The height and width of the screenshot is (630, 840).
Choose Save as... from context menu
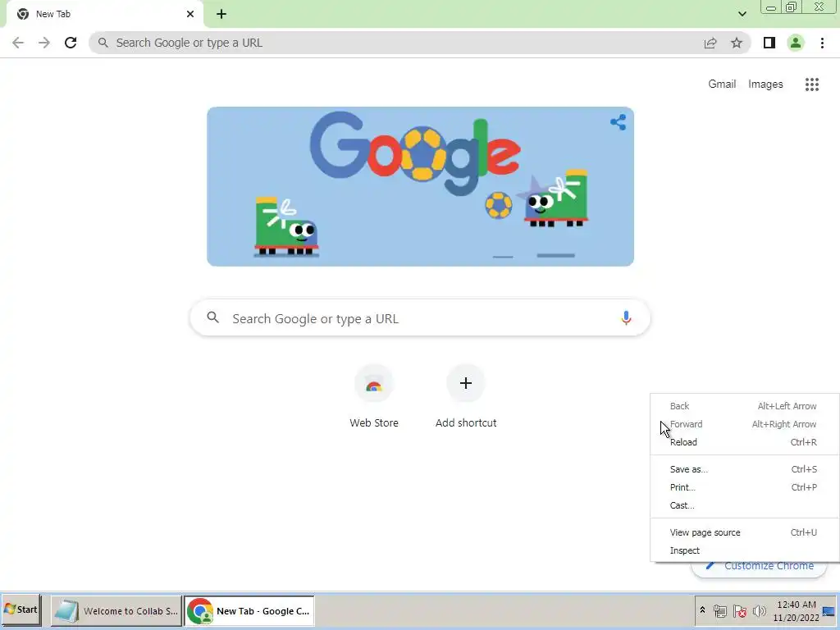tap(744, 469)
